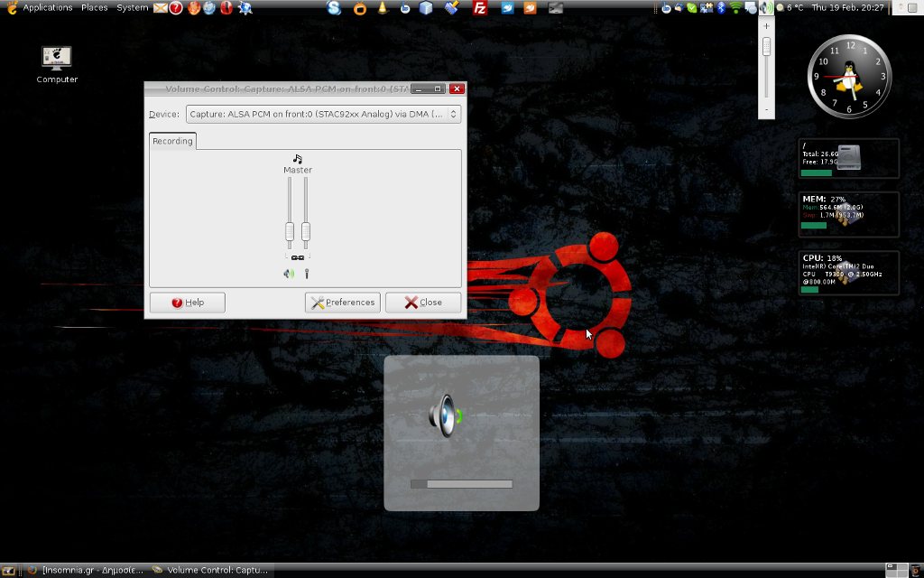The width and height of the screenshot is (924, 578).
Task: Click the right Master channel slider
Action: [x=305, y=215]
